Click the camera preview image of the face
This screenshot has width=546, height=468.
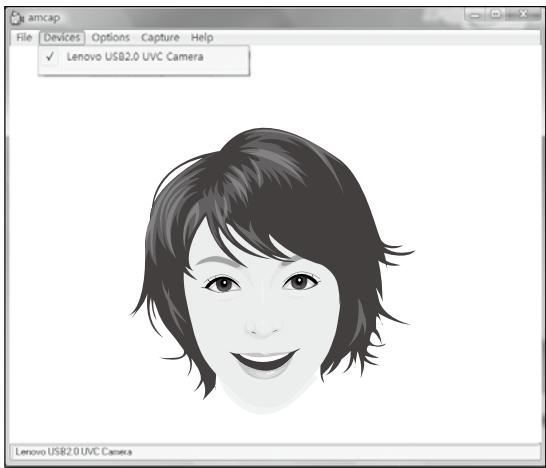[x=272, y=271]
